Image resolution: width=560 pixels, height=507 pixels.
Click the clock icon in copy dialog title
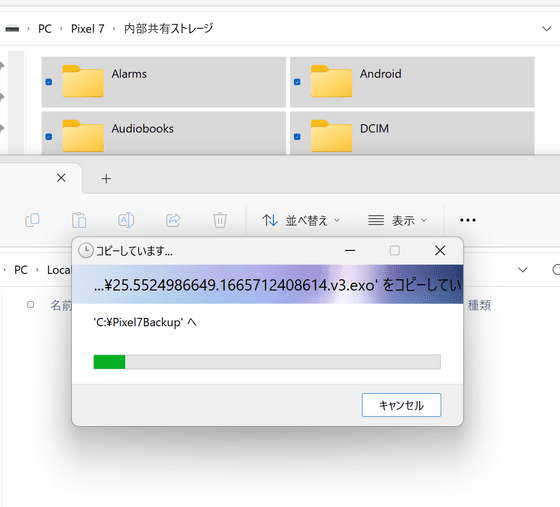click(86, 251)
